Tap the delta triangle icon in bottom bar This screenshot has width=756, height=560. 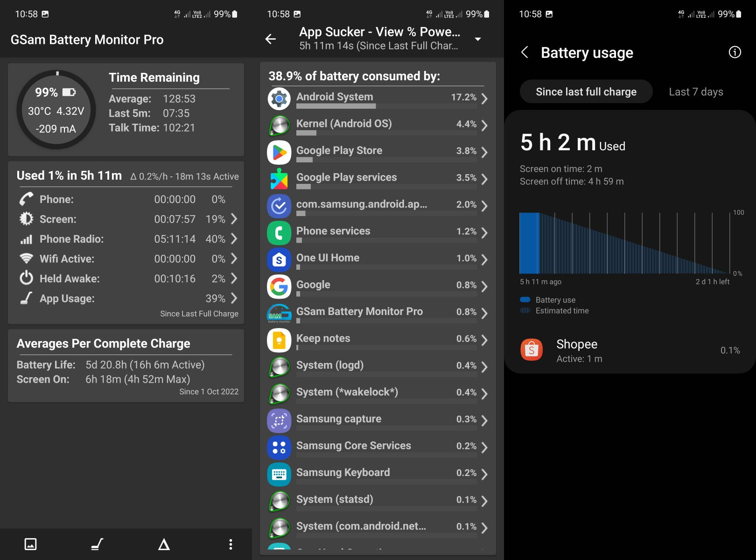[x=164, y=544]
